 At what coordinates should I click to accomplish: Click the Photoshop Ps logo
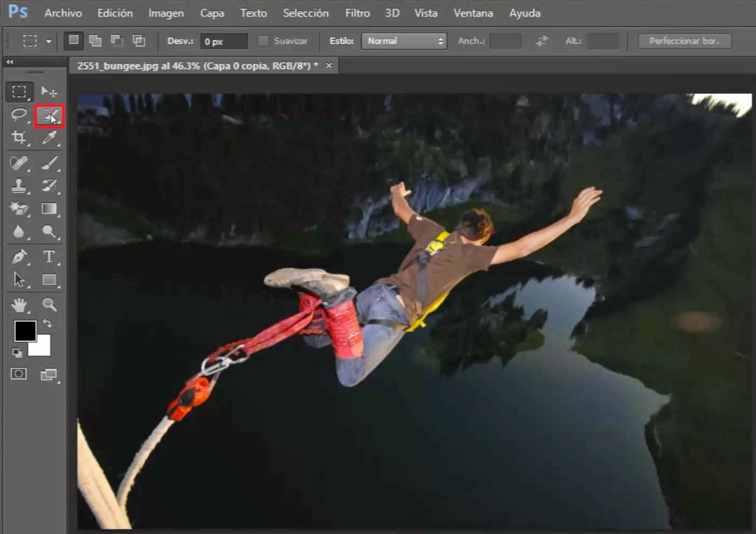(x=18, y=12)
